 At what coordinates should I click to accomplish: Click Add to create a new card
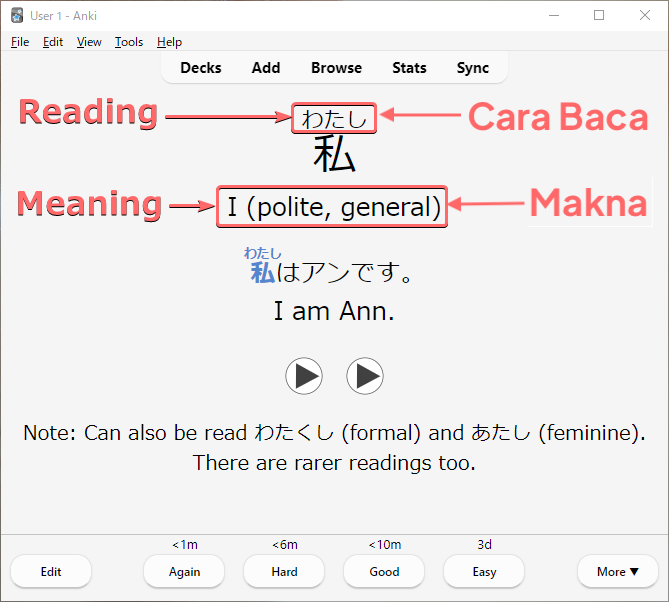[x=266, y=68]
